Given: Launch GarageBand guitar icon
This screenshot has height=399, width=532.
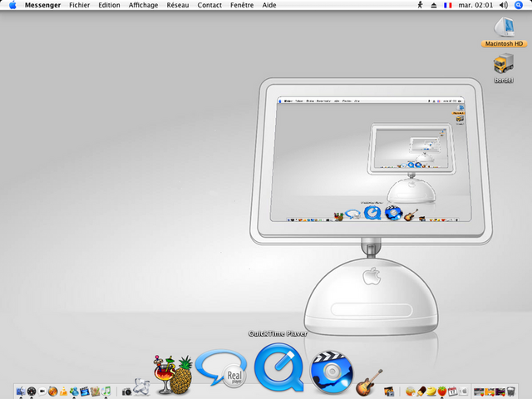Looking at the screenshot, I should tap(368, 383).
